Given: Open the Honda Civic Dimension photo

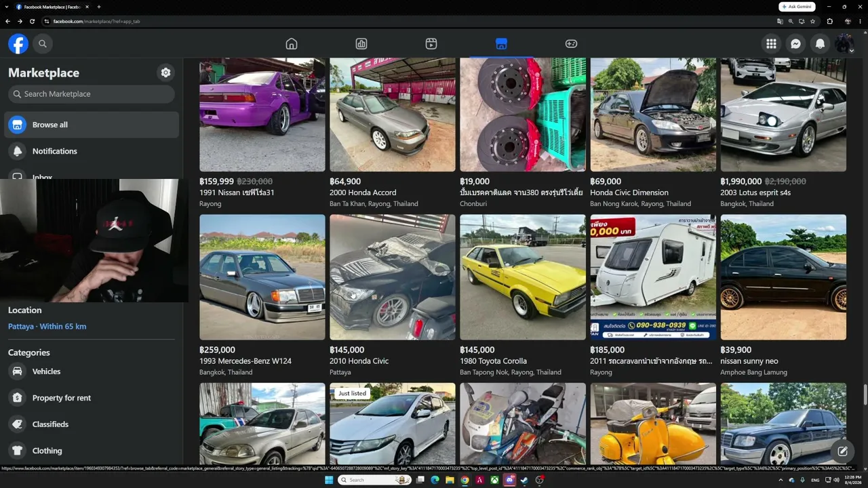Looking at the screenshot, I should 653,115.
